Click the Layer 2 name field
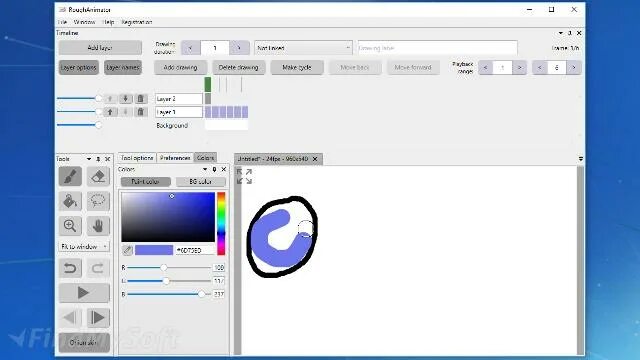Image resolution: width=640 pixels, height=360 pixels. (179, 98)
